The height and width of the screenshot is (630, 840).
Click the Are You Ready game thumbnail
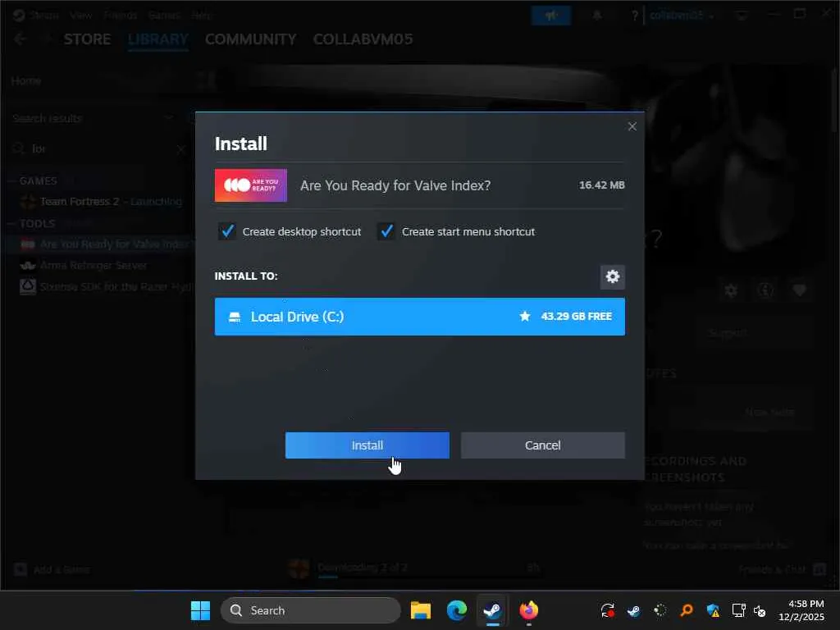[251, 185]
